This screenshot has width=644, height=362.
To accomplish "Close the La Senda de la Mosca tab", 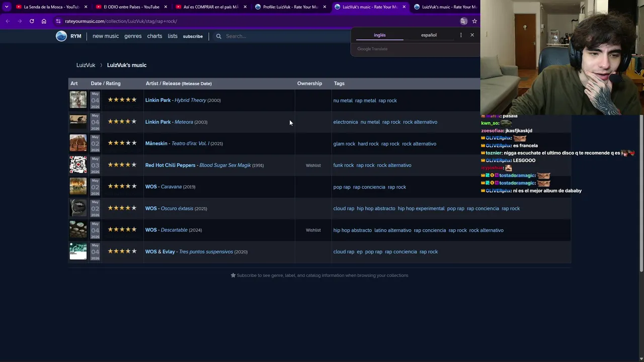I will (x=86, y=7).
